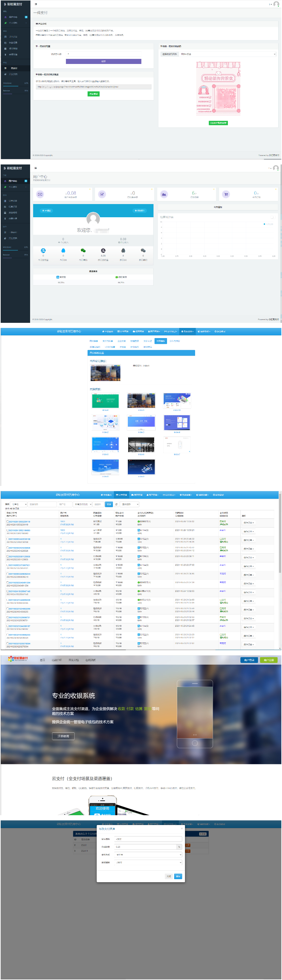This screenshot has width=282, height=980.
Task: Open the 所有支付方式 payment filter dropdown
Action: pos(83,504)
